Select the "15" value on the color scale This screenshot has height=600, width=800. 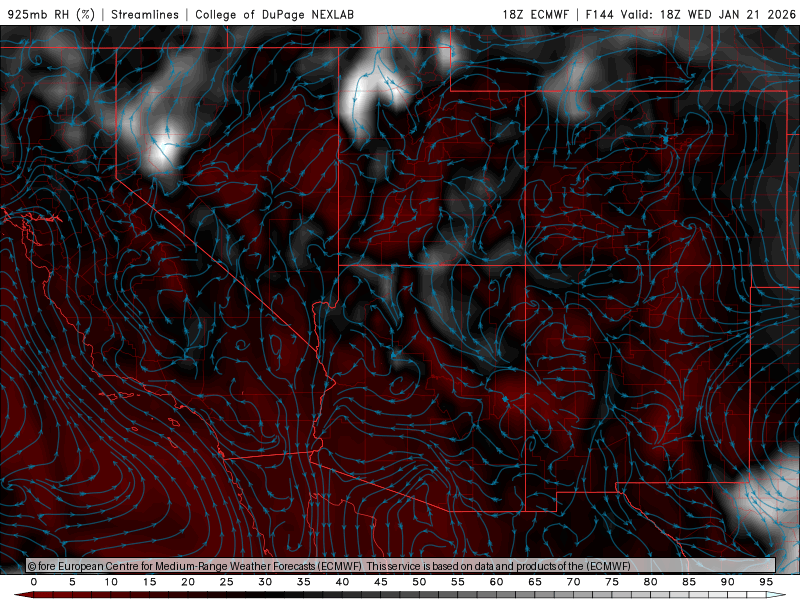(x=149, y=582)
